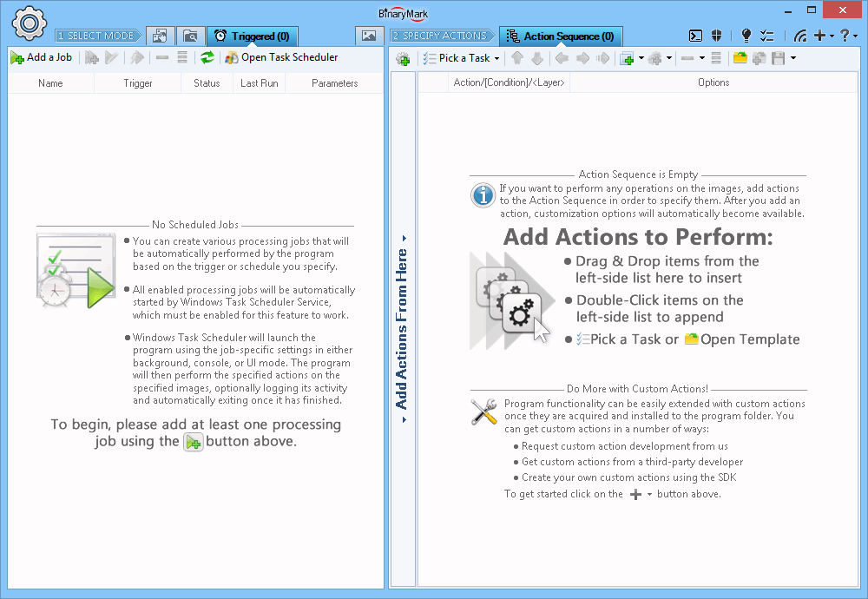Expand the help dropdown arrow
The width and height of the screenshot is (868, 599).
click(x=856, y=36)
